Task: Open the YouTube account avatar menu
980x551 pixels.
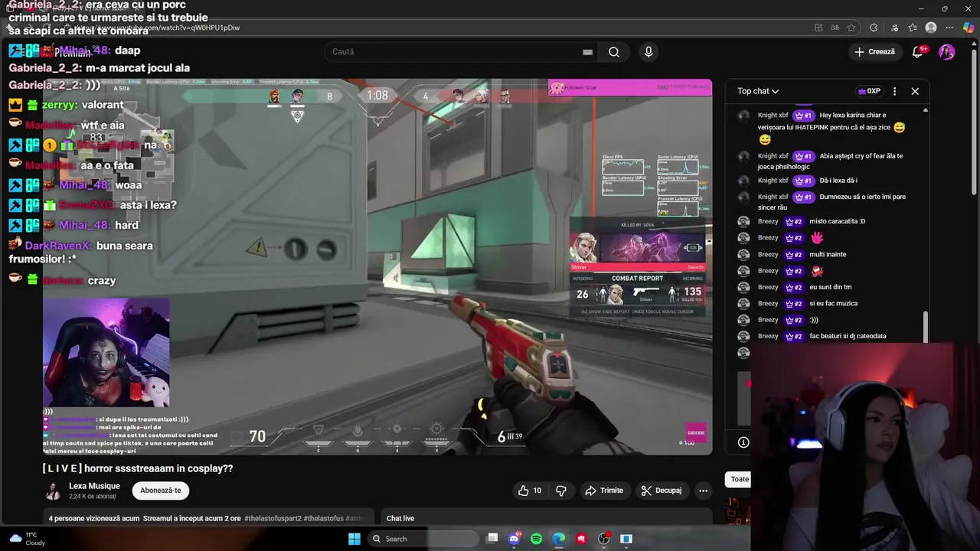Action: [947, 52]
